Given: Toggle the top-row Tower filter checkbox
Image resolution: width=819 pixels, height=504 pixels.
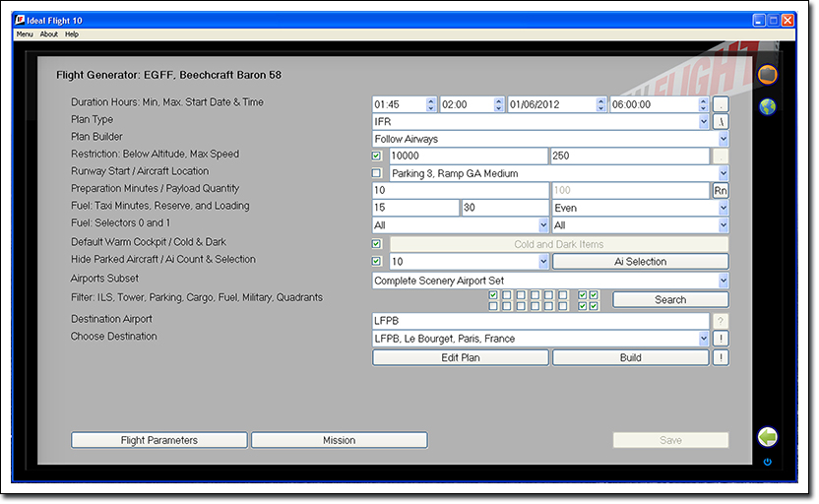Looking at the screenshot, I should pos(507,295).
